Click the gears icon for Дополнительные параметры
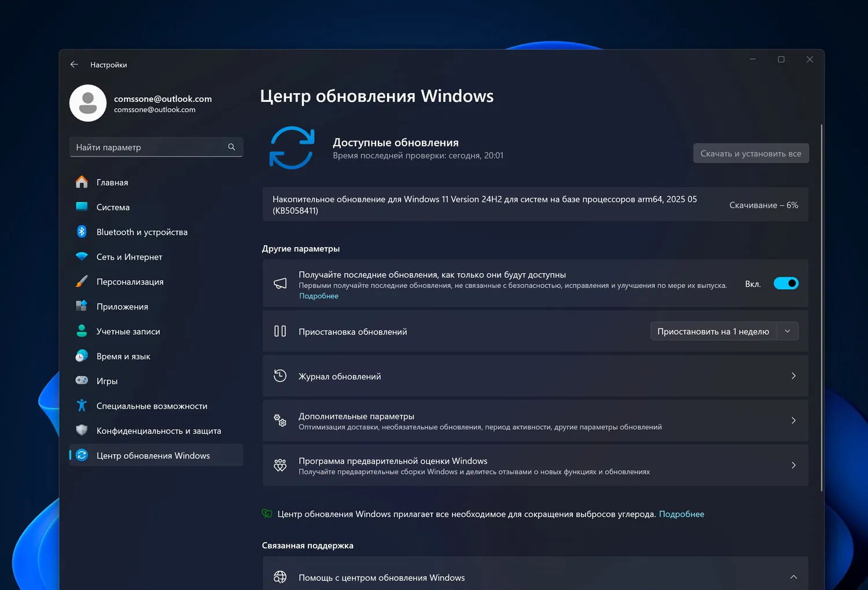This screenshot has width=868, height=590. coord(280,421)
